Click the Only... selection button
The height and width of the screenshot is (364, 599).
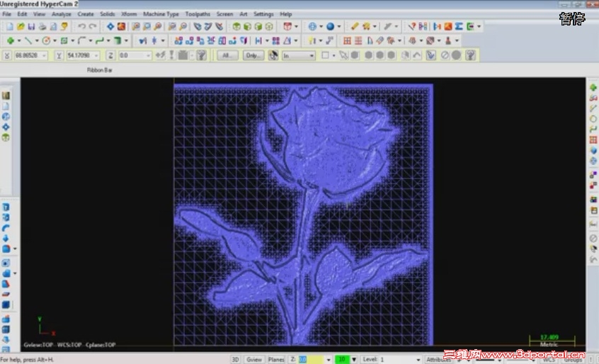(253, 55)
